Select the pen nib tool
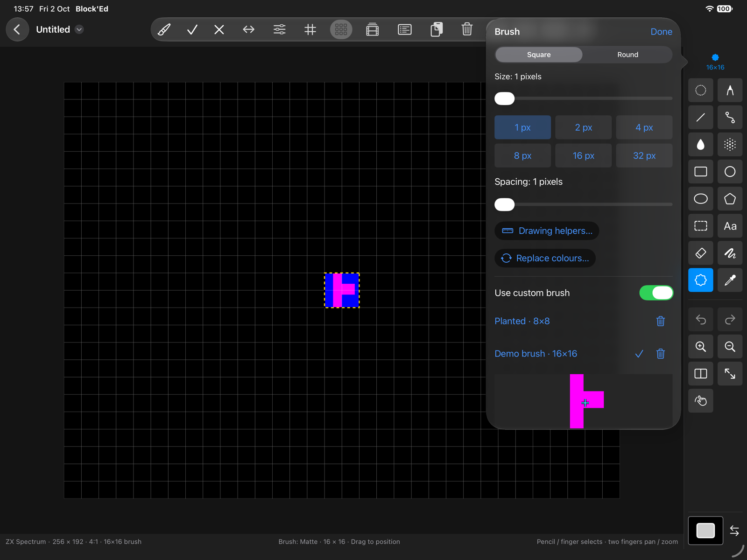The height and width of the screenshot is (560, 747). click(x=730, y=91)
